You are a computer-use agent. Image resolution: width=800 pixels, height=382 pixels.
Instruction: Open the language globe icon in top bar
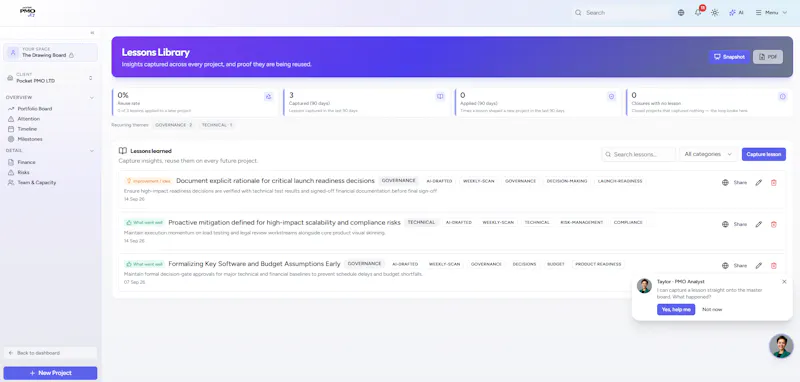click(x=681, y=13)
